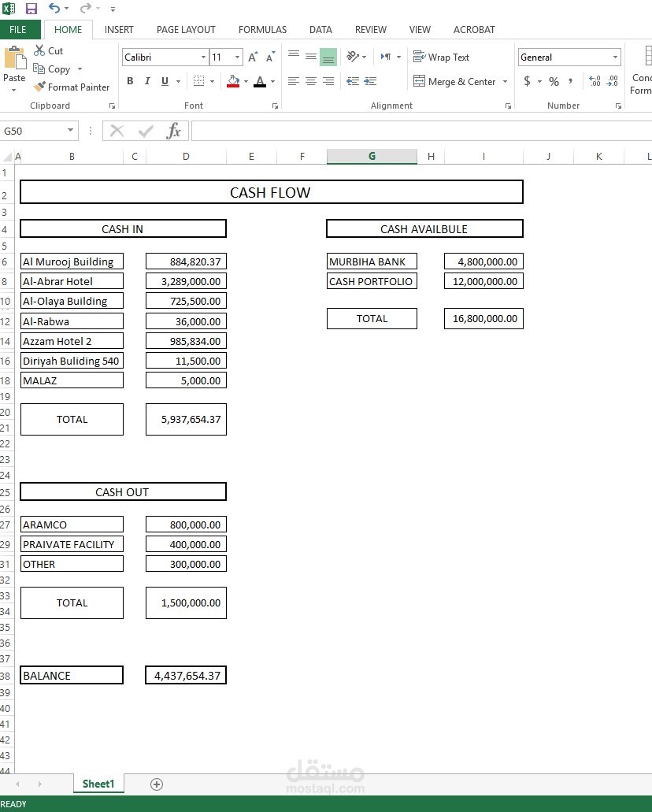
Task: Click the Insert Function fx icon
Action: (x=173, y=131)
